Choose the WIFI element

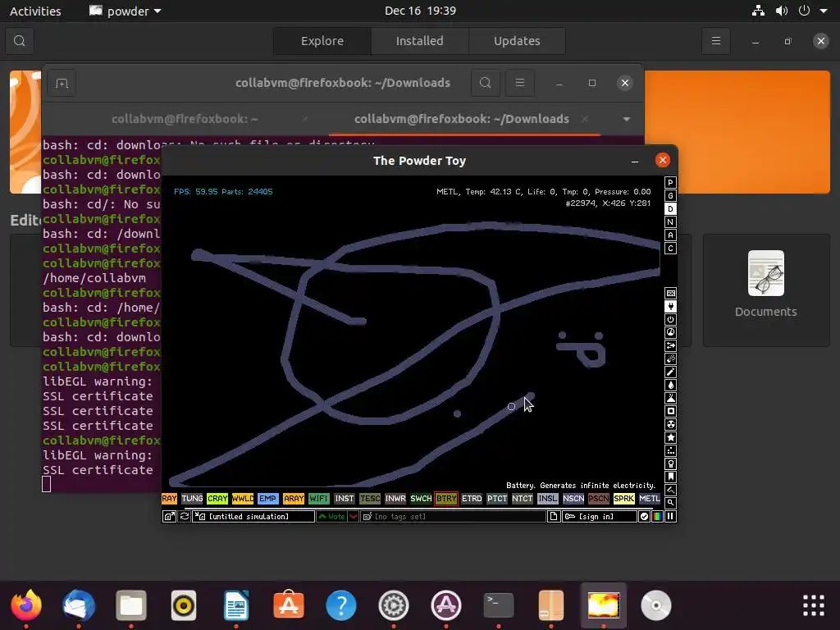tap(319, 499)
